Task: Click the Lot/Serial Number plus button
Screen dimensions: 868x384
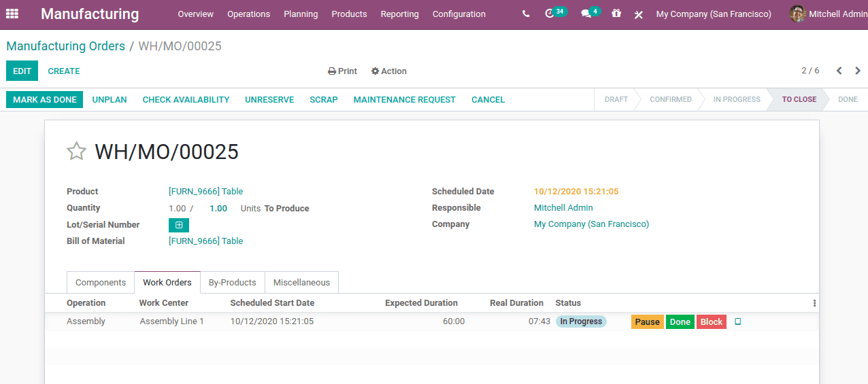Action: pos(179,225)
